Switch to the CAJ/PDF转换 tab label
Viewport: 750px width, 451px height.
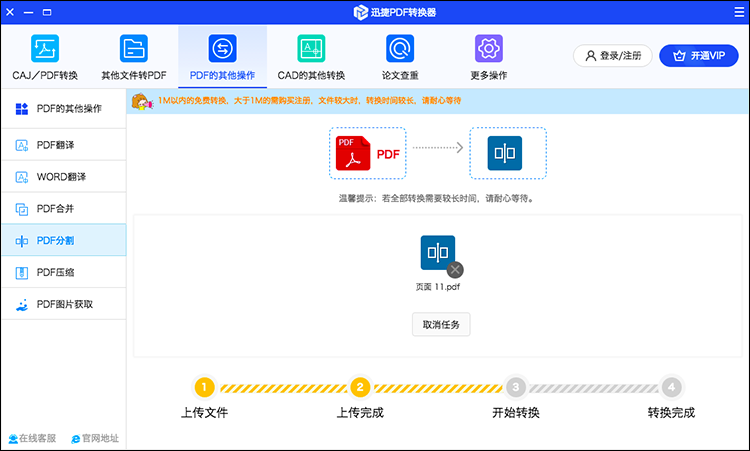(x=45, y=76)
